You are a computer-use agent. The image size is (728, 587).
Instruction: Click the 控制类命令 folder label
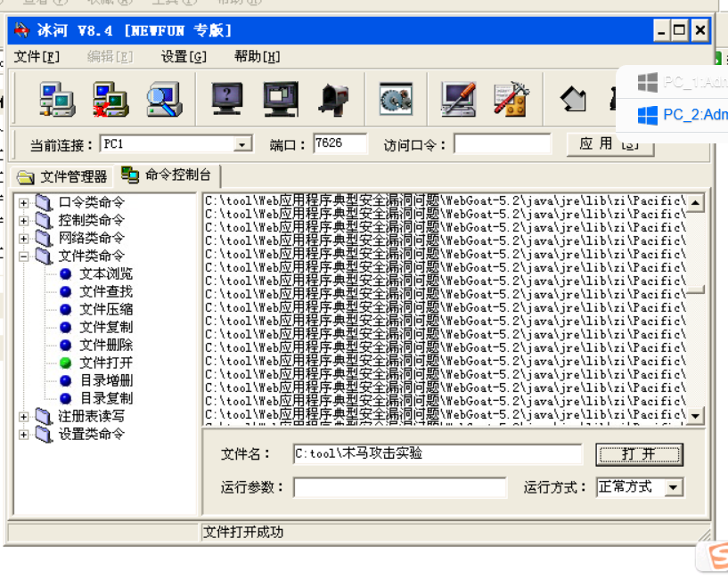pos(92,220)
